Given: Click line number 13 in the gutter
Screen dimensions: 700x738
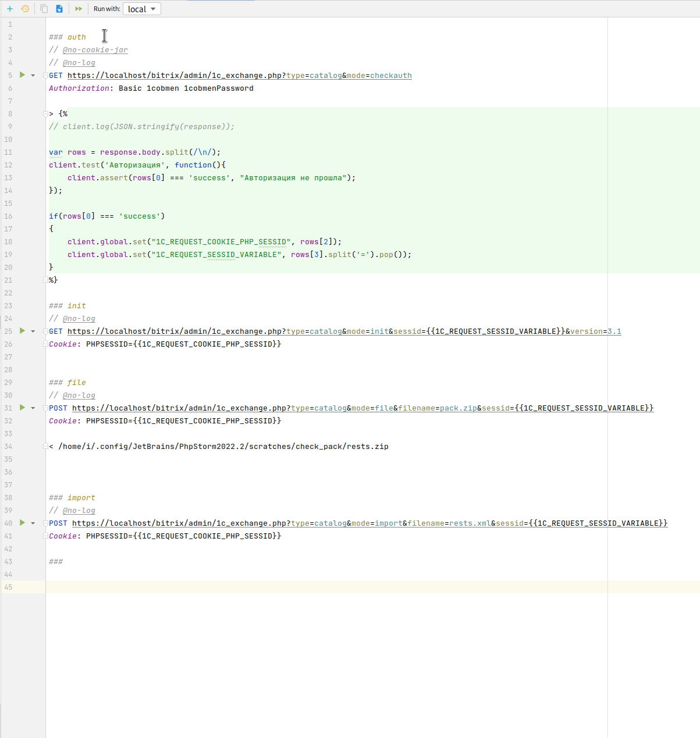Looking at the screenshot, I should [x=8, y=178].
